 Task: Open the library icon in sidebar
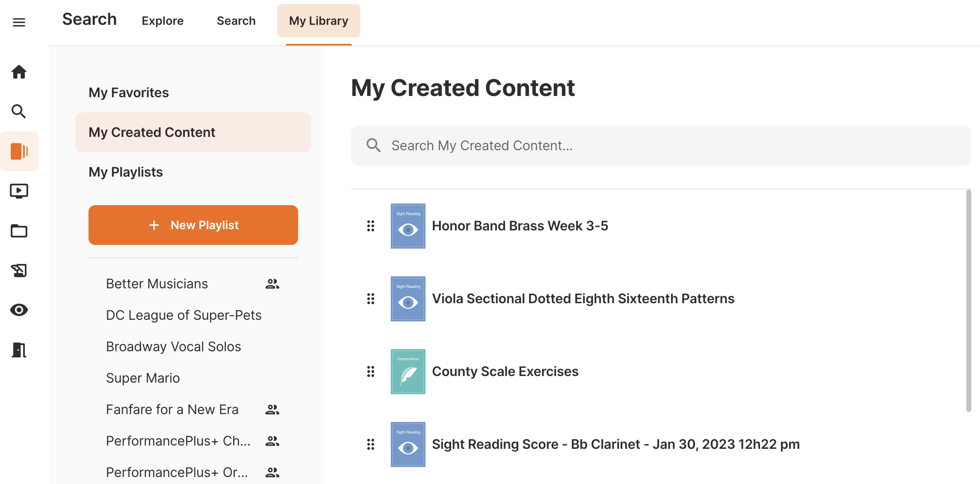click(19, 151)
